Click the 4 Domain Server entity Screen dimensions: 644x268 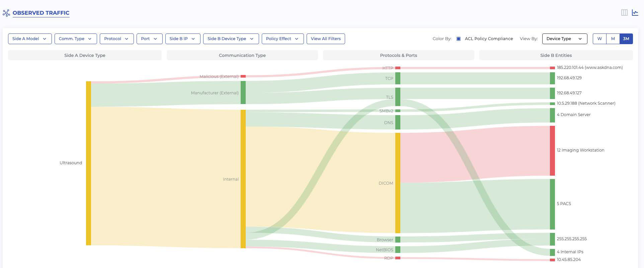[573, 115]
